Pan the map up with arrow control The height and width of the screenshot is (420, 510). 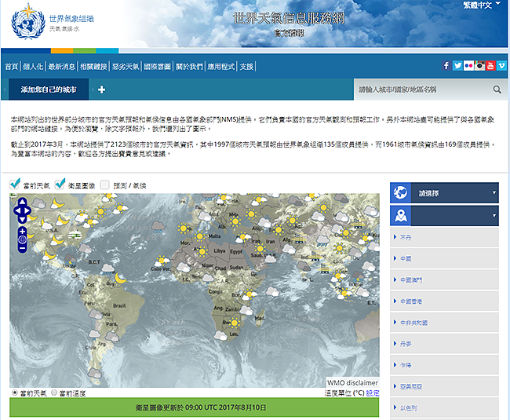[x=22, y=201]
